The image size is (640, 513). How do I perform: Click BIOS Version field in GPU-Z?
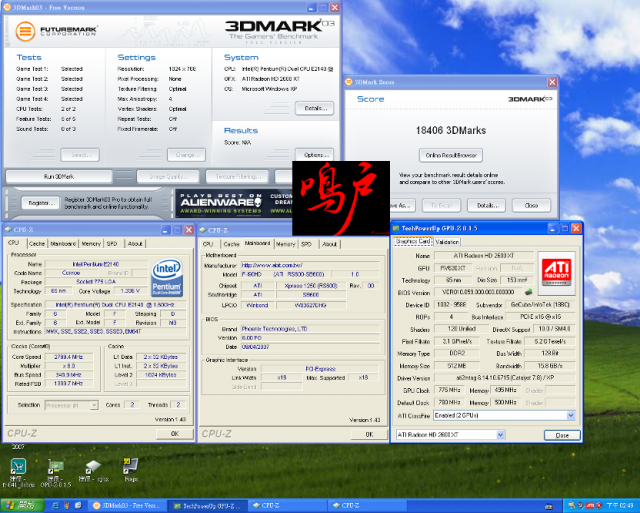pyautogui.click(x=478, y=292)
